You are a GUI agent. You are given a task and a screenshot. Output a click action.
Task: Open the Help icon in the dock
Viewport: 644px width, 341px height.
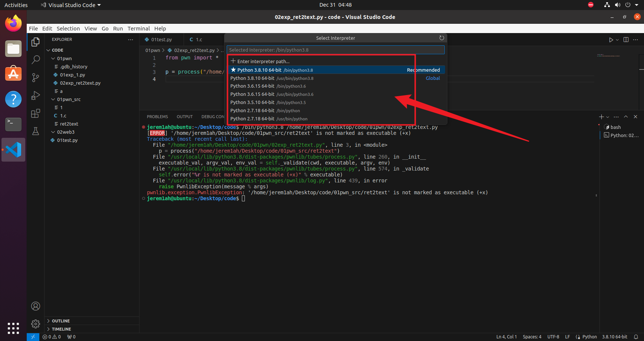pyautogui.click(x=13, y=99)
